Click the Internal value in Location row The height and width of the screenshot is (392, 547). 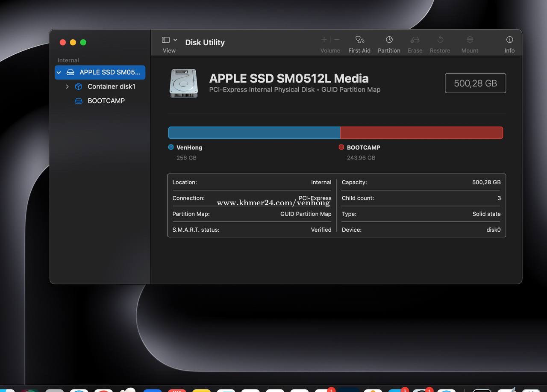point(321,182)
